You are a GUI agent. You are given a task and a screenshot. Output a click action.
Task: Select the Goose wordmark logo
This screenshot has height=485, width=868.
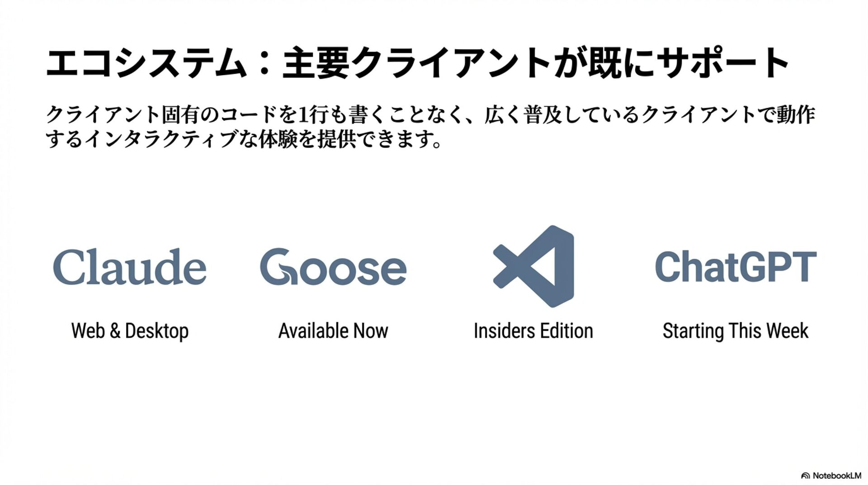pyautogui.click(x=333, y=266)
